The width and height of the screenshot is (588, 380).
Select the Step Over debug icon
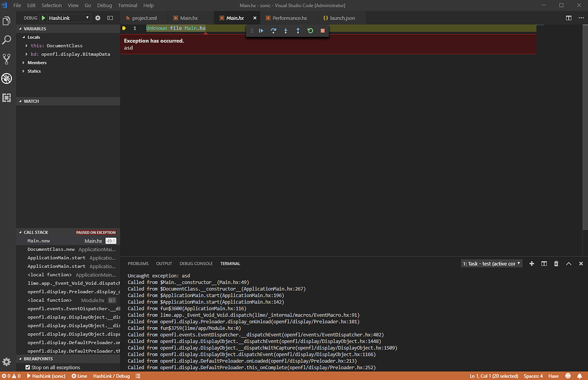click(273, 30)
